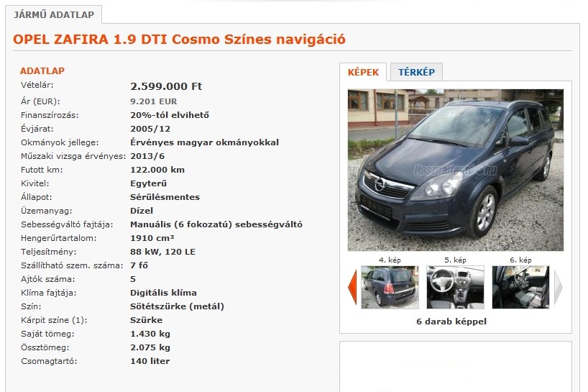This screenshot has height=392, width=588.
Task: Open the 4. kép rear view thumbnail
Action: [390, 287]
